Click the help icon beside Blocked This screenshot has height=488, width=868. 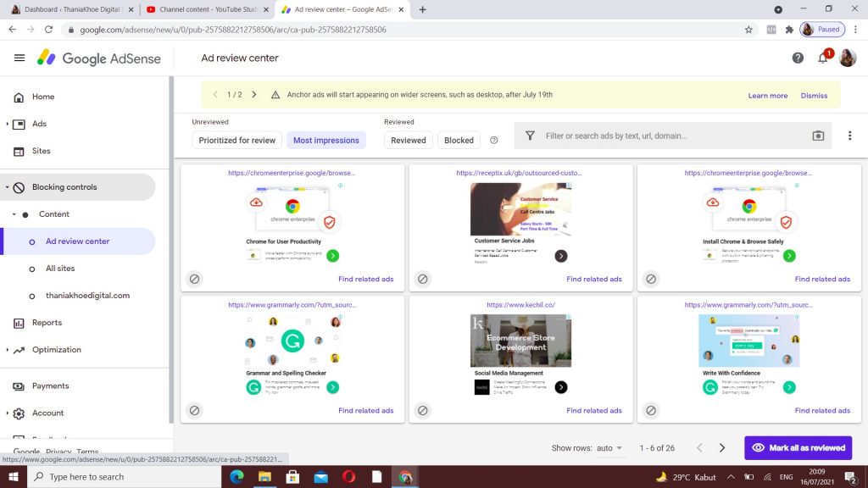coord(494,141)
